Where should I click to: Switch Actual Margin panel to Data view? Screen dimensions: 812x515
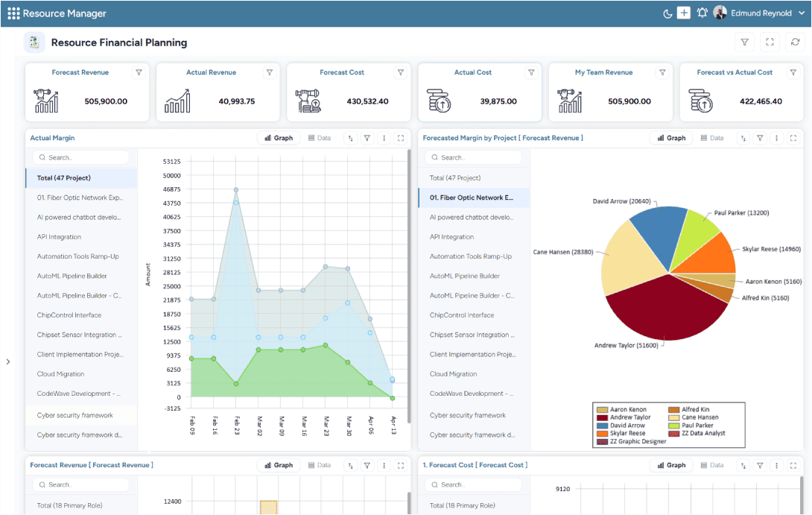pyautogui.click(x=320, y=138)
